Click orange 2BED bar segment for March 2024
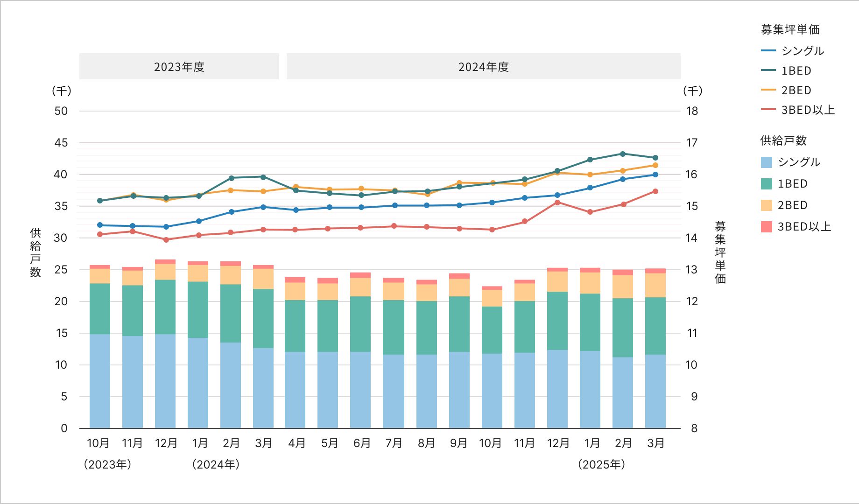 [263, 279]
